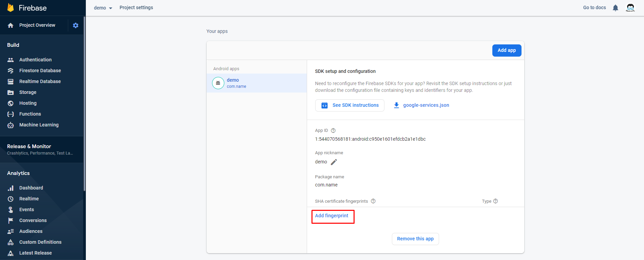Open project settings gear icon
The height and width of the screenshot is (260, 644).
[76, 25]
